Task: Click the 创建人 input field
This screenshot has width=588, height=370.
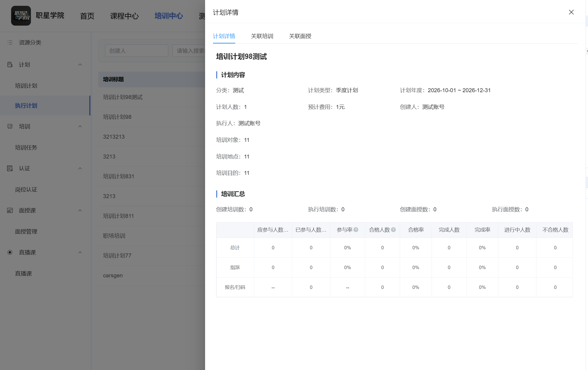Action: (x=137, y=51)
